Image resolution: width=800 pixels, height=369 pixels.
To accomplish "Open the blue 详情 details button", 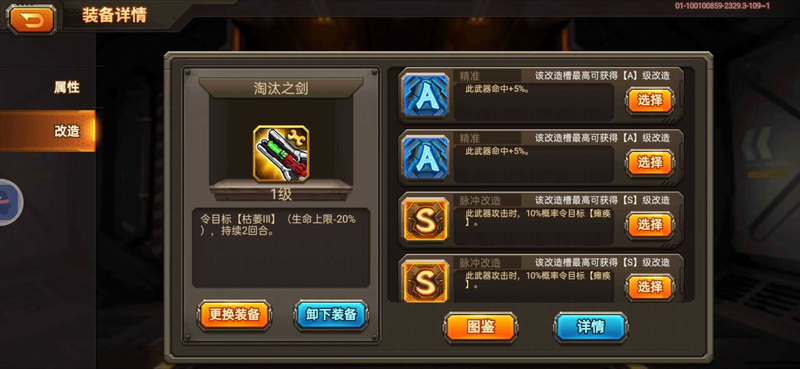I will point(591,327).
